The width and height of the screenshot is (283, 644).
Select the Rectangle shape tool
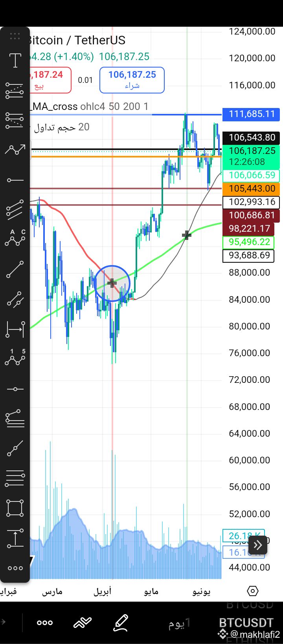point(15,508)
